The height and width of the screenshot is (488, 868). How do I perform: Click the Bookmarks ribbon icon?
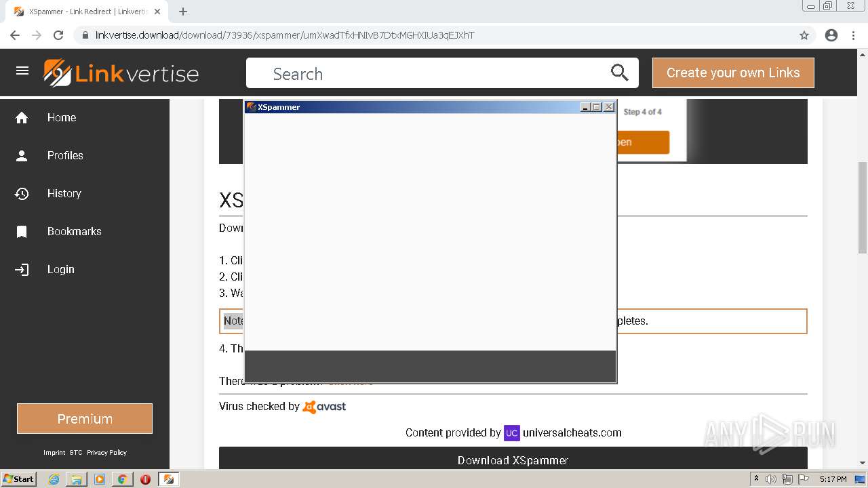[22, 232]
